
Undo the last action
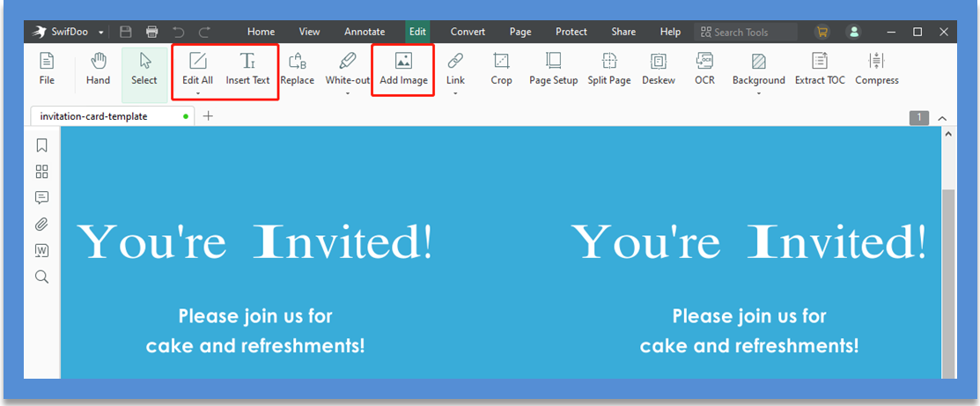(178, 32)
